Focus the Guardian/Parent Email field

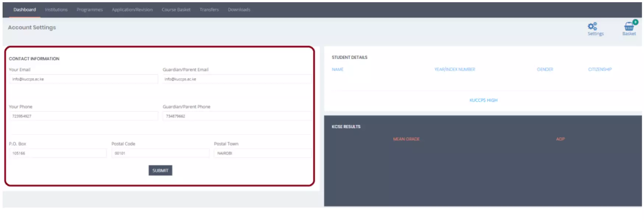237,79
